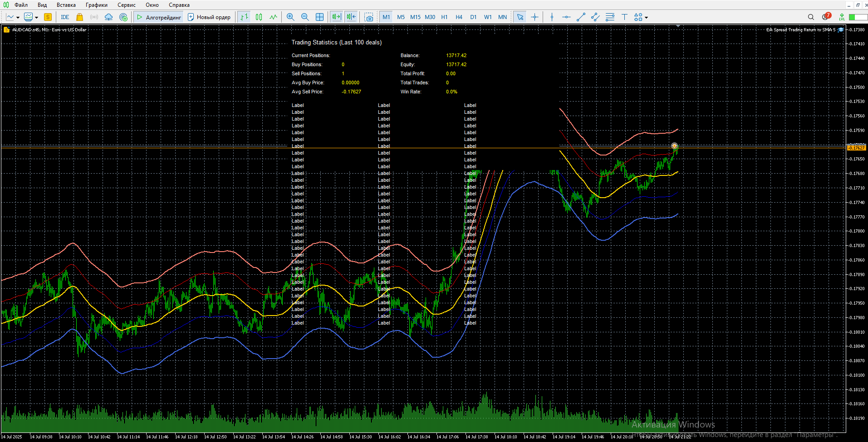Open the new chart dropdown arrow
868x442 pixels.
pyautogui.click(x=18, y=18)
